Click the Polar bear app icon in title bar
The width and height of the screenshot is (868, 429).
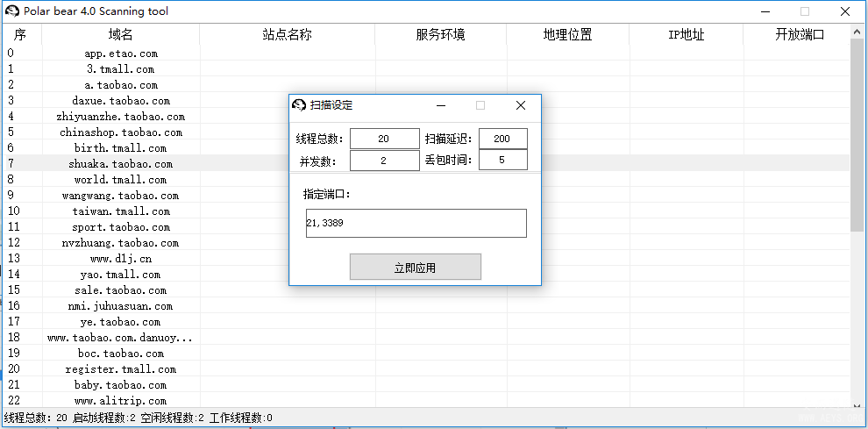(13, 11)
